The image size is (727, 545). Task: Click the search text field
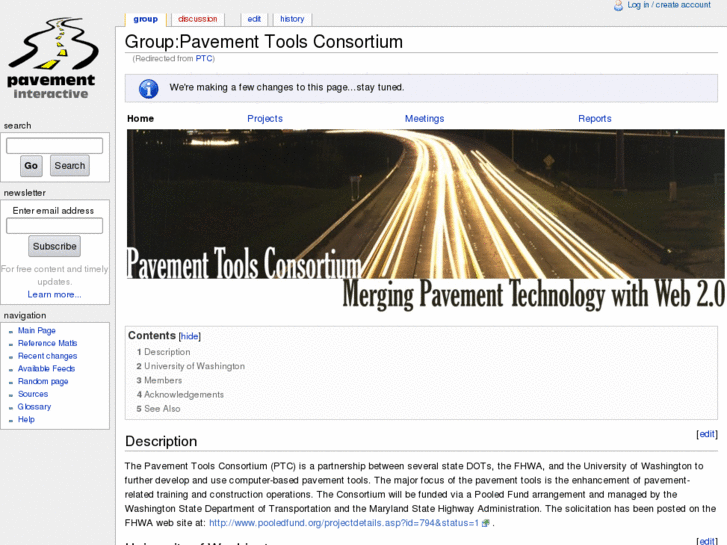tap(54, 146)
